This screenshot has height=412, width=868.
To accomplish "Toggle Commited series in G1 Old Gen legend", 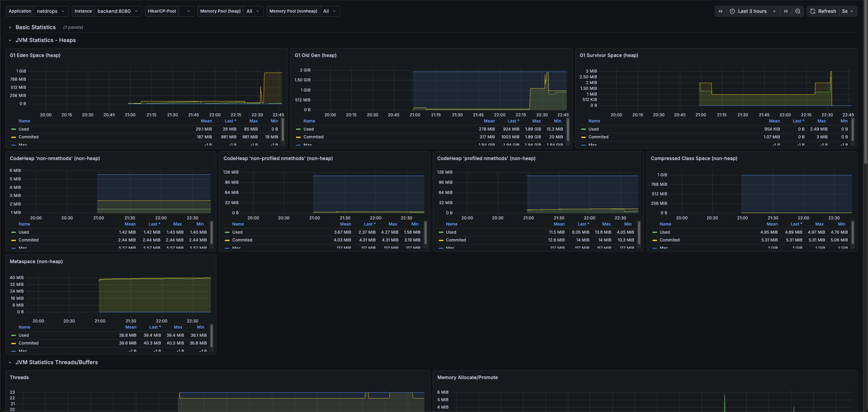I will (313, 137).
